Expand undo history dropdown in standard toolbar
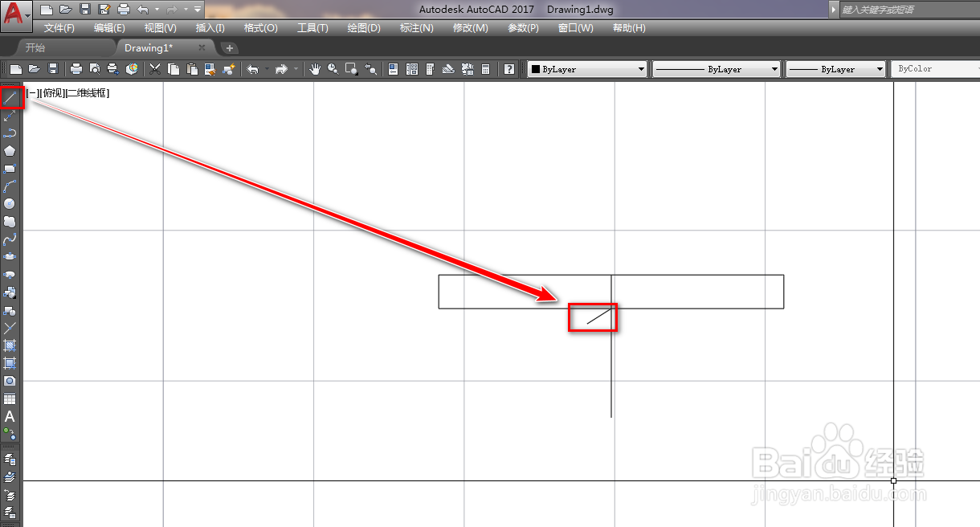980x527 pixels. tap(267, 69)
